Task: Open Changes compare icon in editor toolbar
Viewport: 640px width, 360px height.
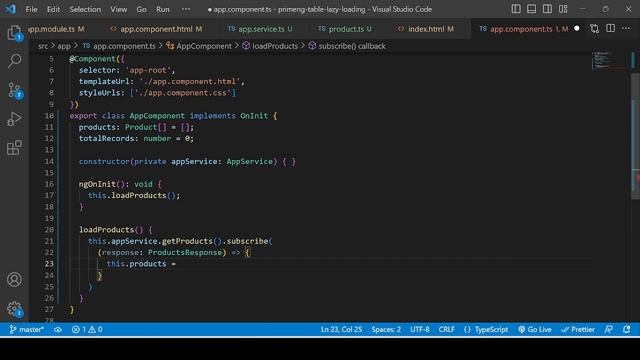Action: click(595, 29)
